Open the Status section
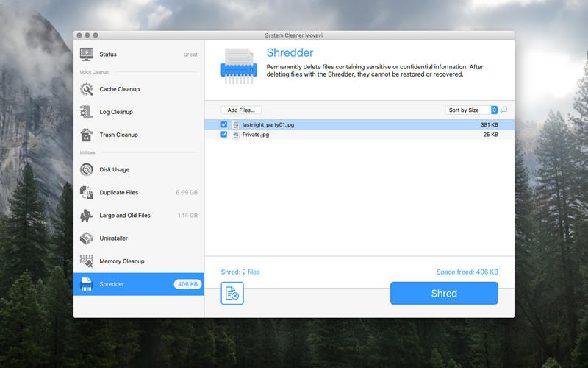This screenshot has height=368, width=588. (x=139, y=54)
